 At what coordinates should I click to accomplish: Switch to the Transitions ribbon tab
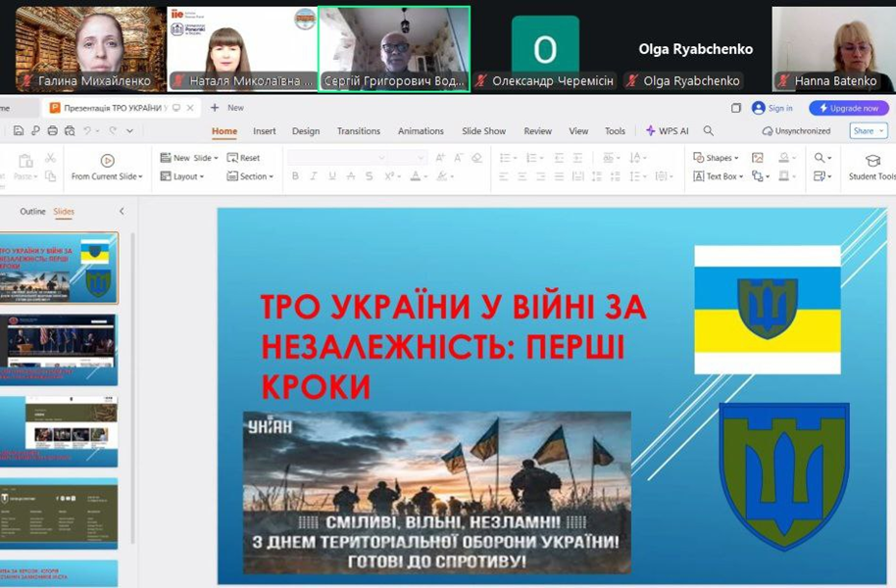pos(358,131)
